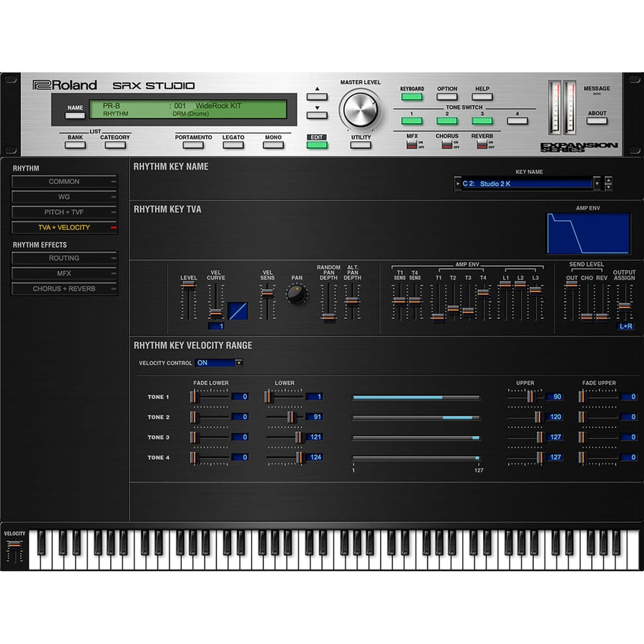Image resolution: width=644 pixels, height=644 pixels.
Task: Toggle MONO mode
Action: click(273, 145)
